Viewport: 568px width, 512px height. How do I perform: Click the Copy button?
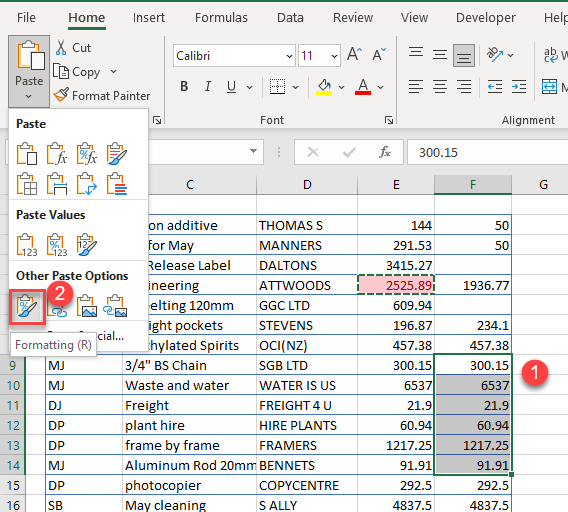pyautogui.click(x=76, y=72)
